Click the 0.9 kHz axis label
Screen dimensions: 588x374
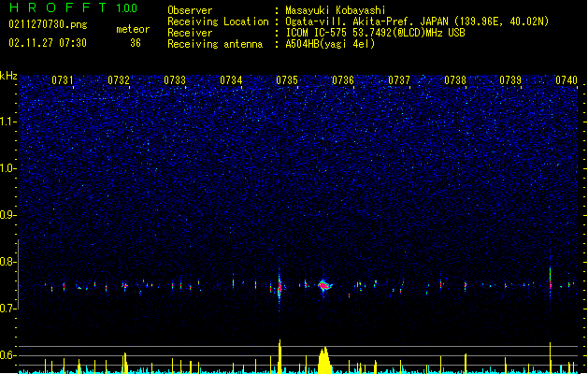(8, 215)
